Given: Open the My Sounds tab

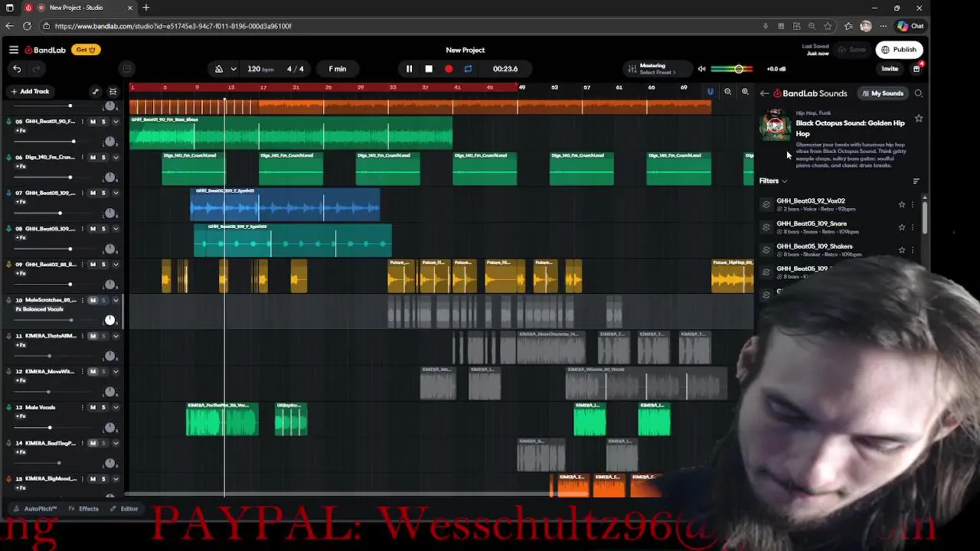Looking at the screenshot, I should 883,93.
